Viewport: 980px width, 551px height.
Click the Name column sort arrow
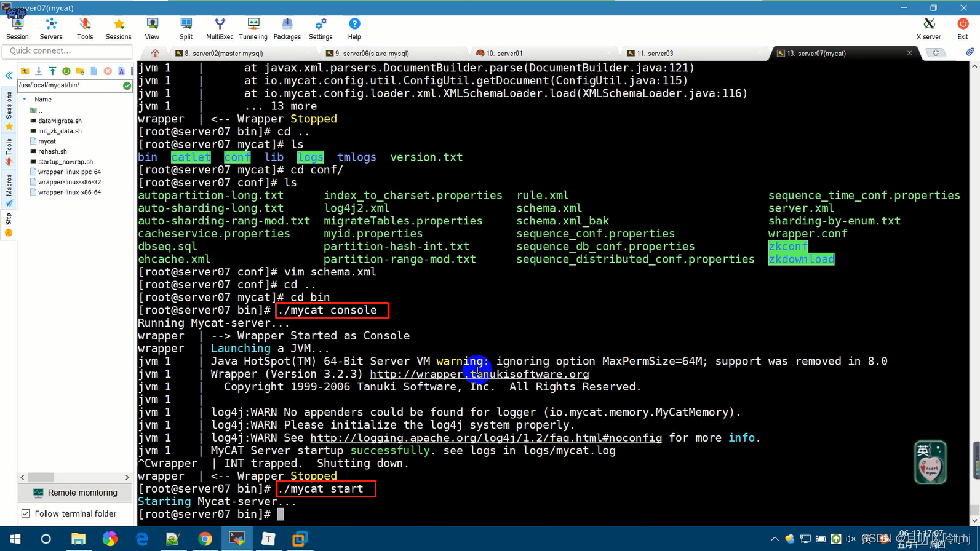coord(25,99)
